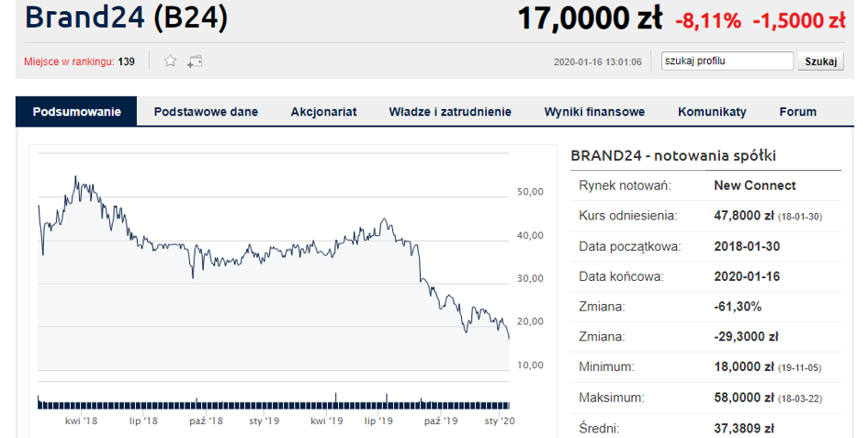Screen dimensions: 868x438
Task: Switch to the Forum tab
Action: tap(797, 112)
